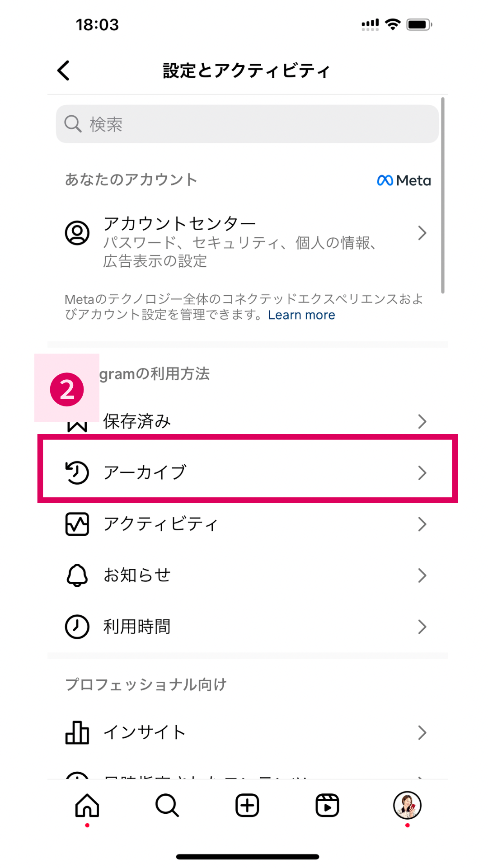The image size is (488, 868).
Task: Open the Search tab magnifier icon
Action: click(x=167, y=806)
